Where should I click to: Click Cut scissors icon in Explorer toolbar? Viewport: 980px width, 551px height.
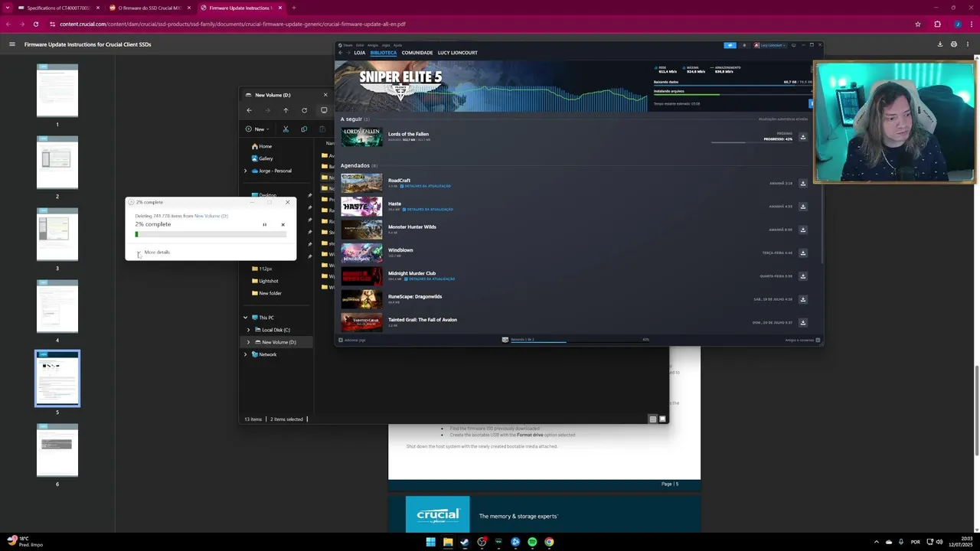click(286, 129)
